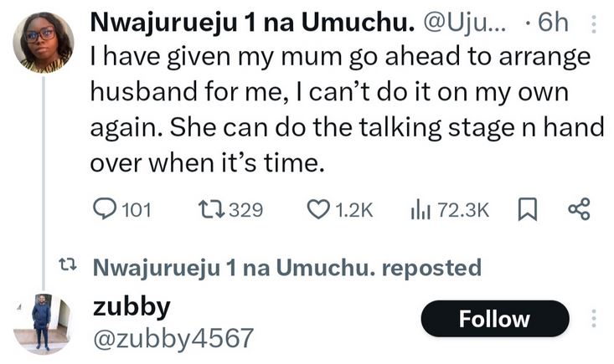Open more options beside the Follow button
614x364 pixels.
point(595,319)
